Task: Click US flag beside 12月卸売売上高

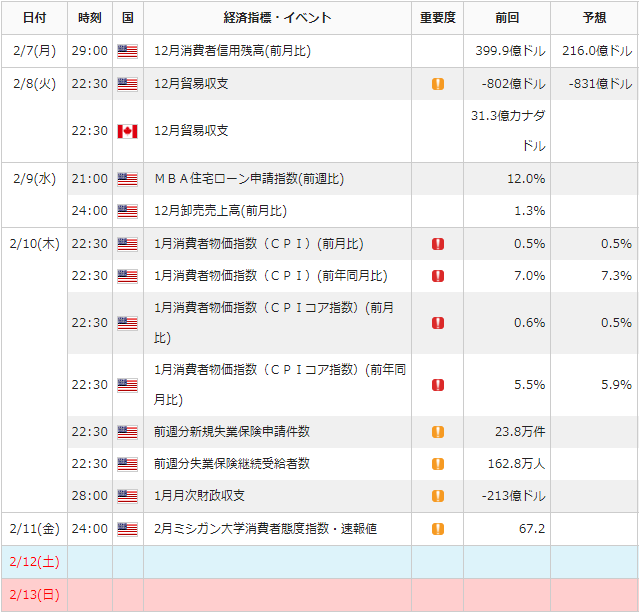Action: [127, 211]
